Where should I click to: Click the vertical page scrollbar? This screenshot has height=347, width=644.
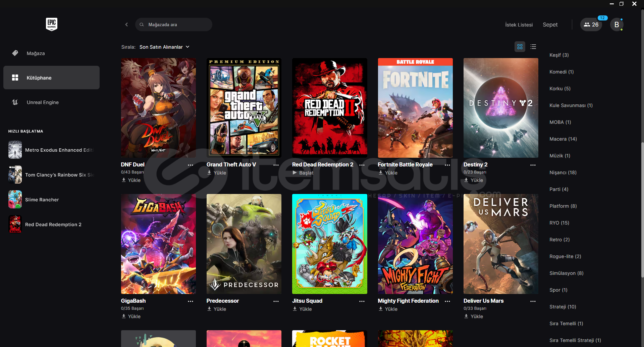[642, 210]
